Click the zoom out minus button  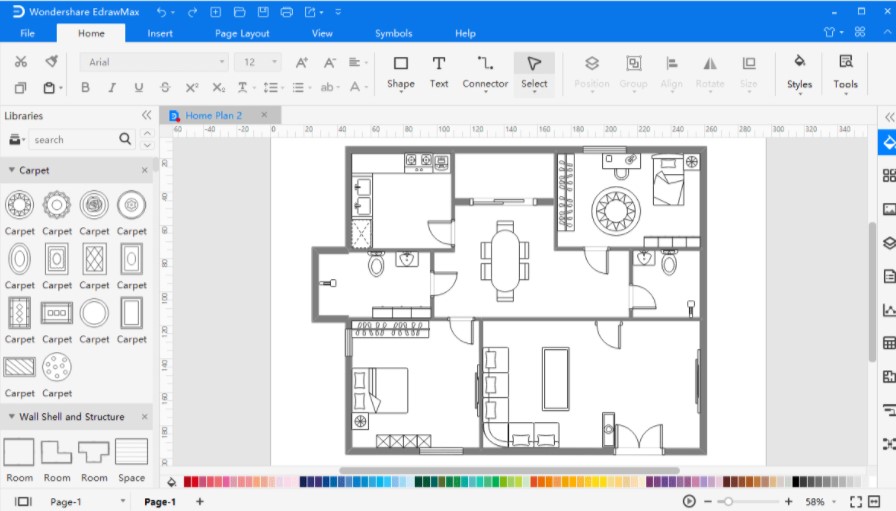[x=707, y=501]
